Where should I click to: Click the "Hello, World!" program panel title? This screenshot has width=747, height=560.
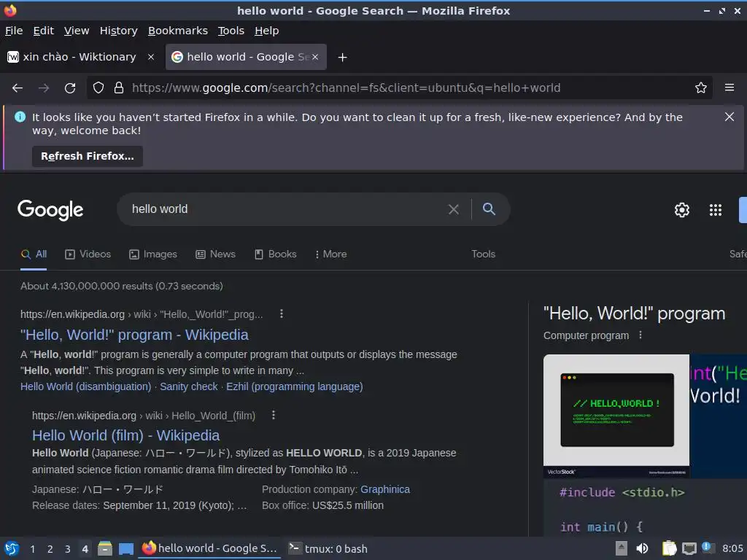point(634,314)
